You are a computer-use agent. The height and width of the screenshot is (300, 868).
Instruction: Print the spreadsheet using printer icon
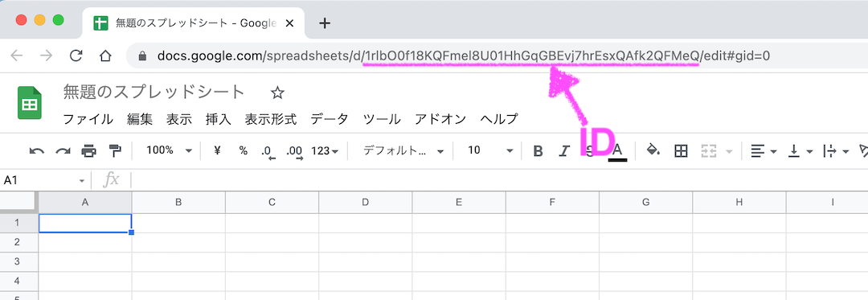89,150
